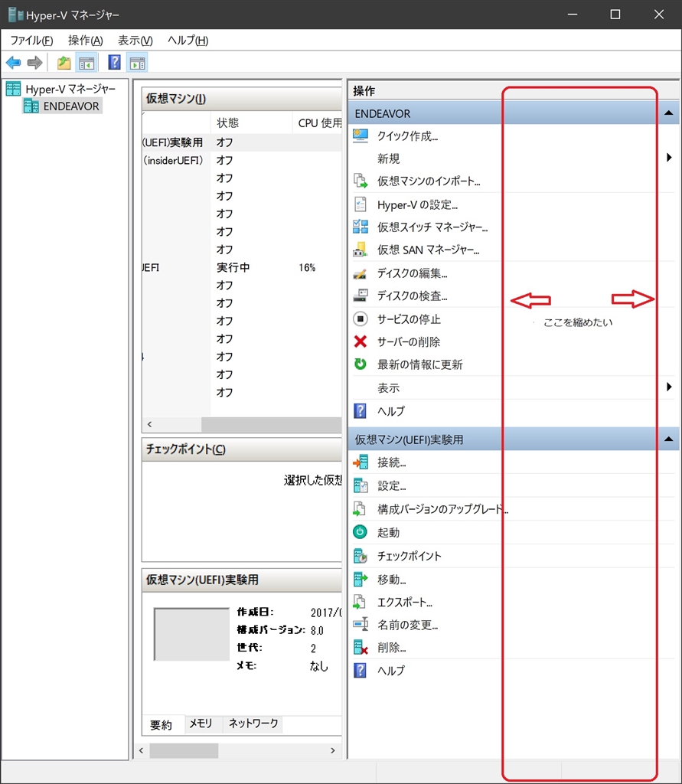
Task: Click the 仮想マシンのインポート... action link
Action: (429, 181)
